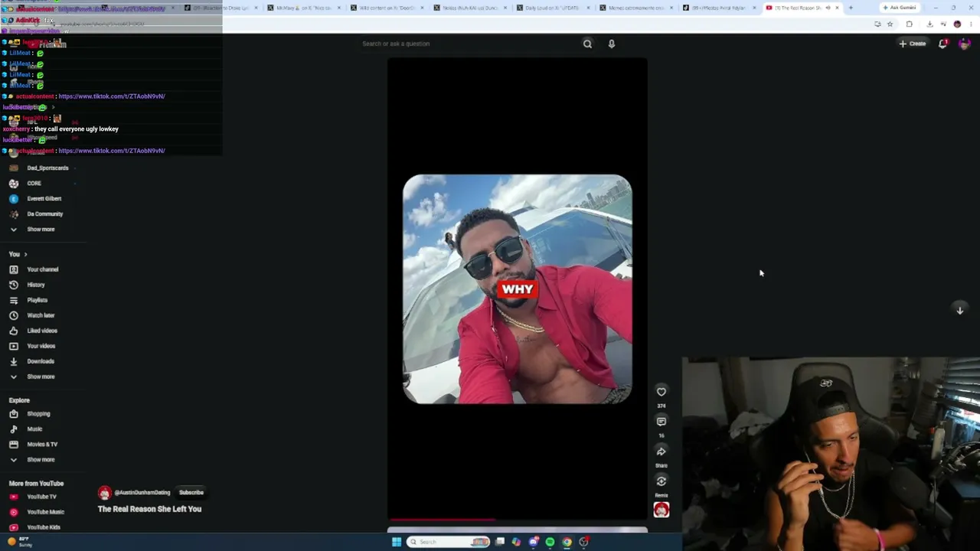Pause the Short by clicking the video
Viewport: 980px width, 551px height.
pos(518,289)
